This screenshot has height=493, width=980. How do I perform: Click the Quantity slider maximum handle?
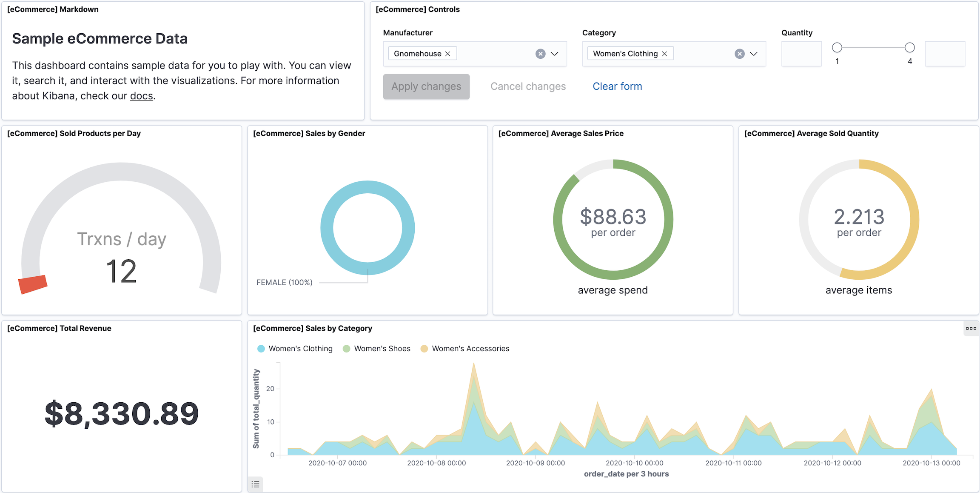tap(909, 47)
